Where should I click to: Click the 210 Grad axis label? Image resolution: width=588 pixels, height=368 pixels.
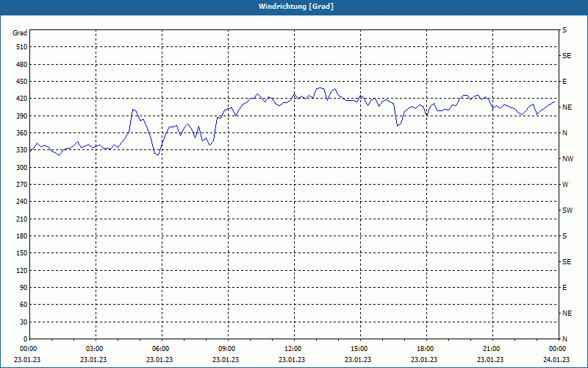pyautogui.click(x=22, y=219)
